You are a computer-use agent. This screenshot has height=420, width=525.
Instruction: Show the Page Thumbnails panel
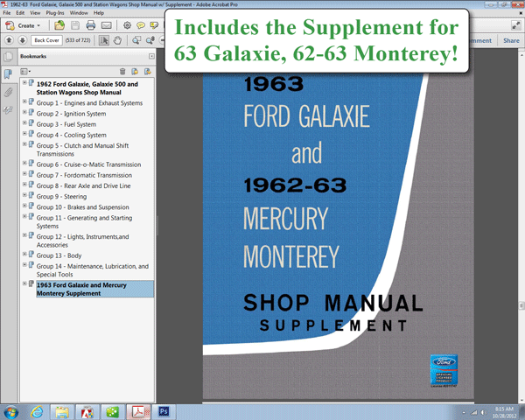tap(8, 57)
